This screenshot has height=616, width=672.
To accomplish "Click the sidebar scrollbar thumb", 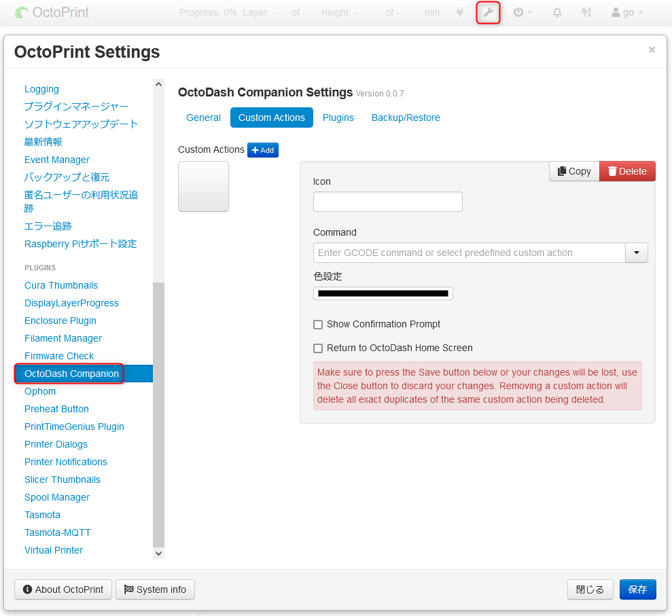I will [x=158, y=415].
